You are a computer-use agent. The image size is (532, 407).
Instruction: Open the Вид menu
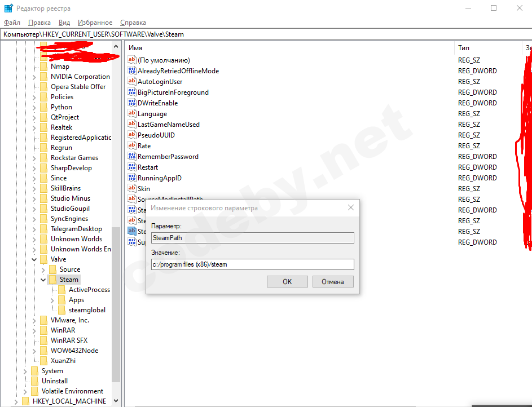[64, 23]
